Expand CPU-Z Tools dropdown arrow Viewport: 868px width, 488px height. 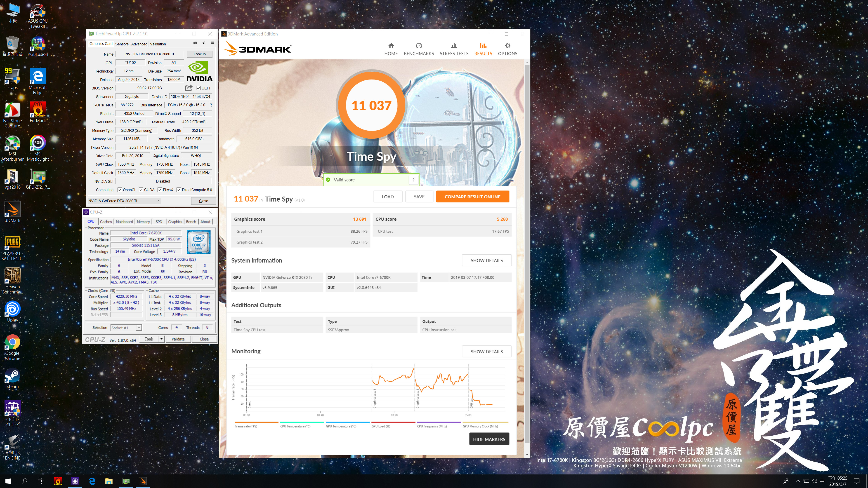pyautogui.click(x=161, y=339)
